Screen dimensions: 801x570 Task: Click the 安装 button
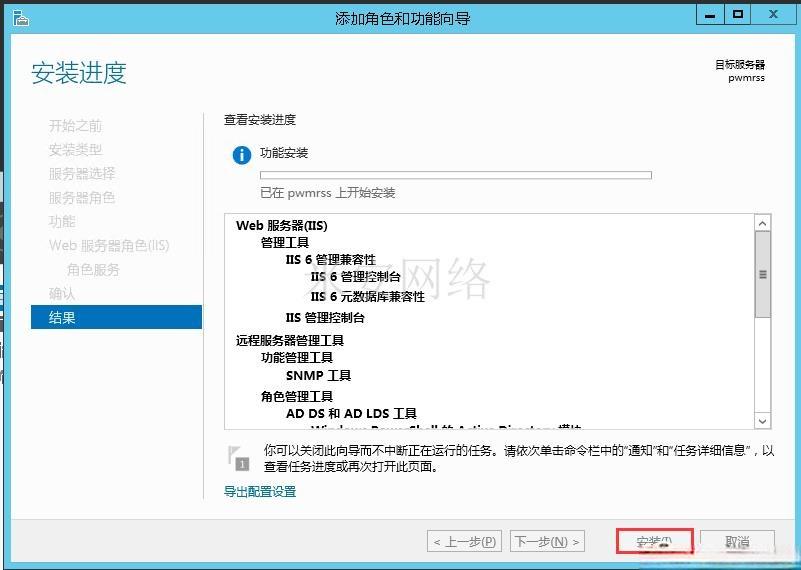655,541
